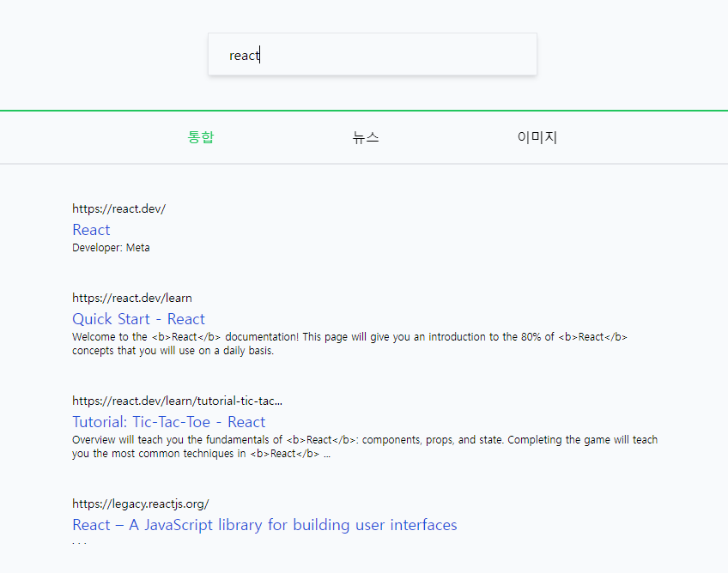Open the "React" result link
This screenshot has height=573, width=728.
coord(91,230)
